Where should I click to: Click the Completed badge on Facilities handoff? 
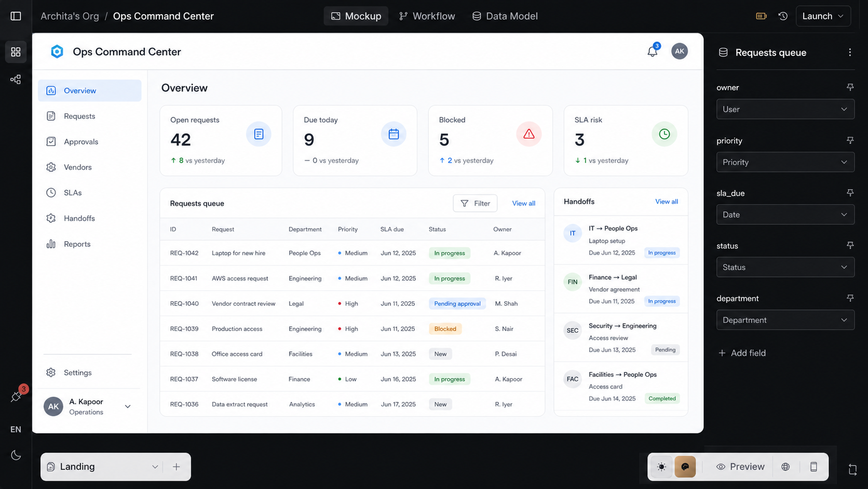click(662, 399)
